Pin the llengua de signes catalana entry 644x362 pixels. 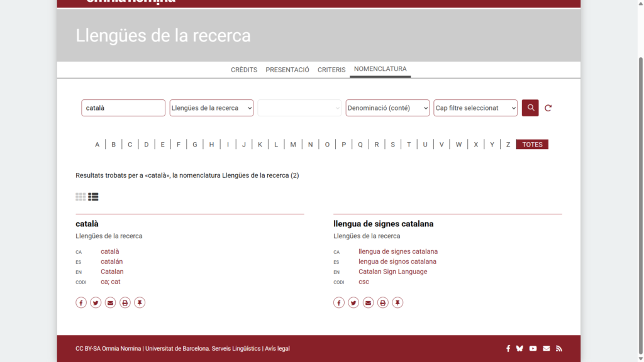coord(397,302)
